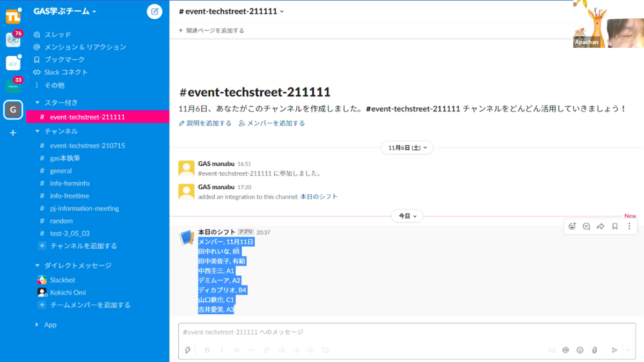This screenshot has width=644, height=362.
Task: Insert link in message composer
Action: [266, 350]
